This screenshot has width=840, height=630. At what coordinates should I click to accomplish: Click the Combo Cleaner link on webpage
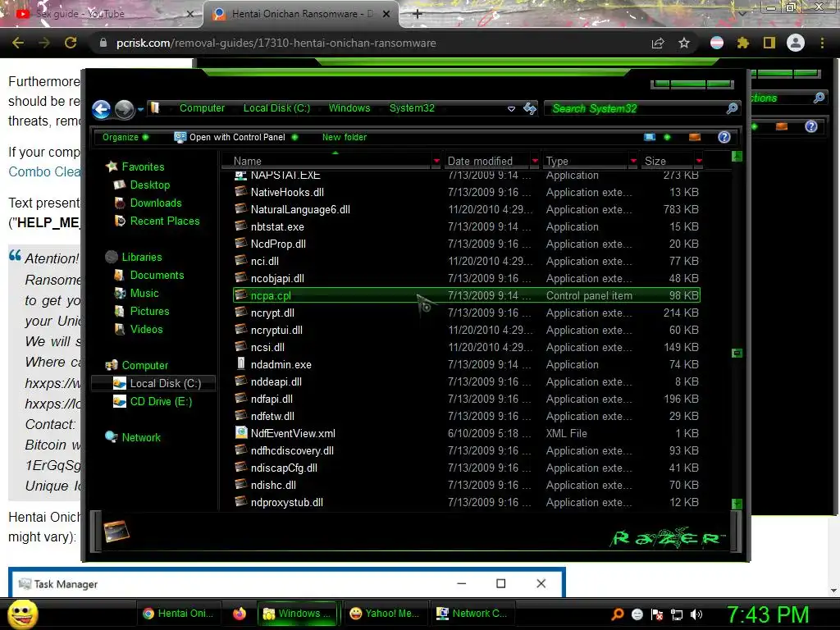44,171
